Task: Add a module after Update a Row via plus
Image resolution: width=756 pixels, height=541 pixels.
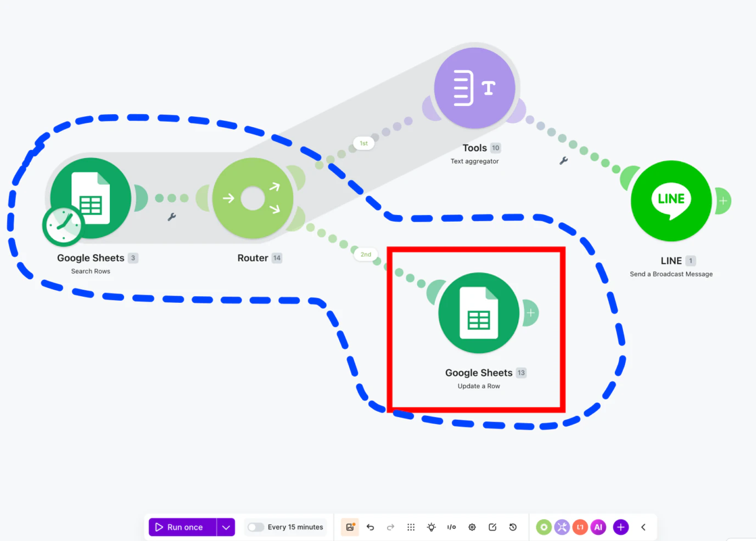Action: pos(531,313)
